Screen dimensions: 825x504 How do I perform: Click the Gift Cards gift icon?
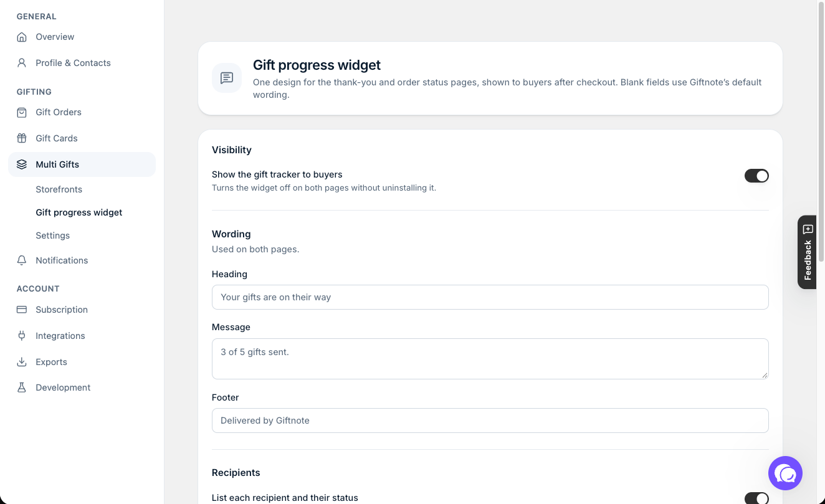22,138
